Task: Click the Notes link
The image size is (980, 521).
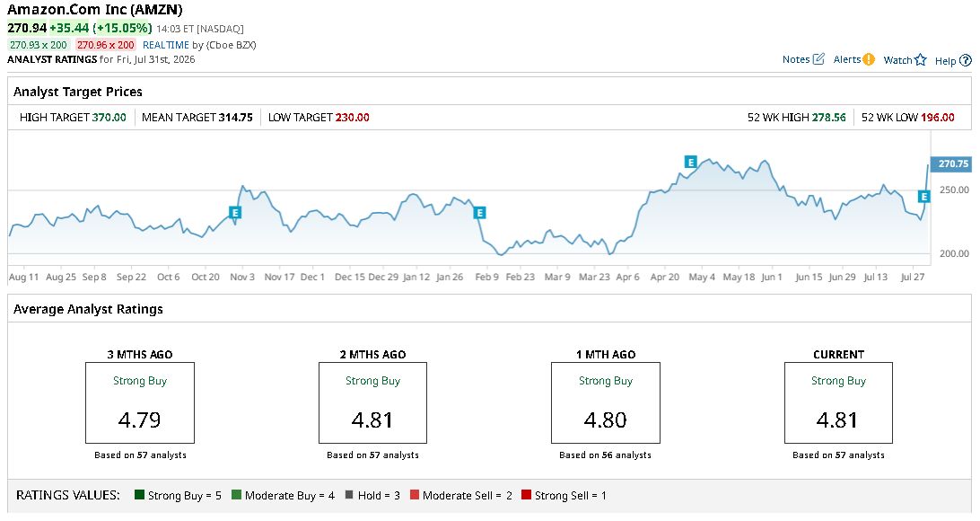Action: coord(796,59)
